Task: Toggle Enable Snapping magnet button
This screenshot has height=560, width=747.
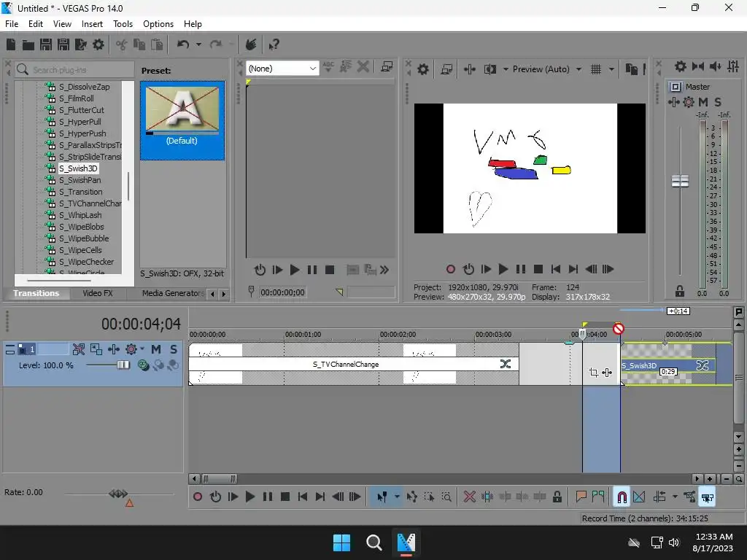Action: point(622,497)
